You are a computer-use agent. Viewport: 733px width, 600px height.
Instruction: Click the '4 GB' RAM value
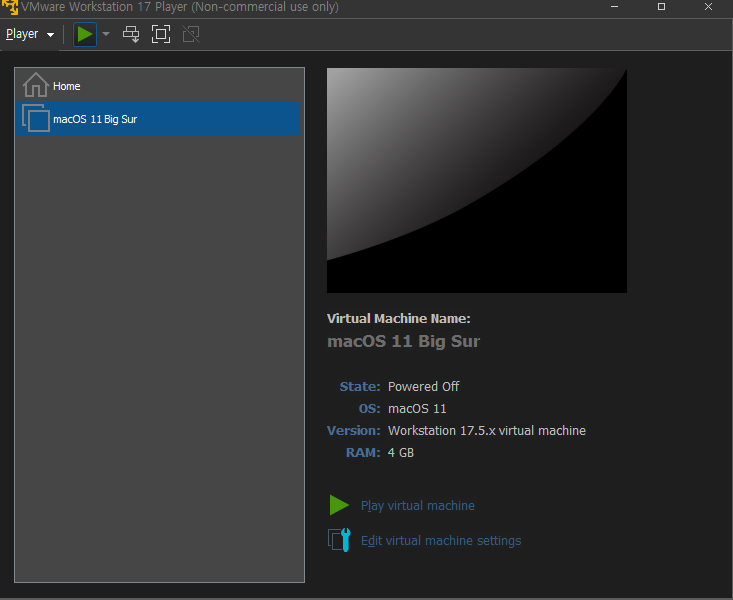[401, 453]
